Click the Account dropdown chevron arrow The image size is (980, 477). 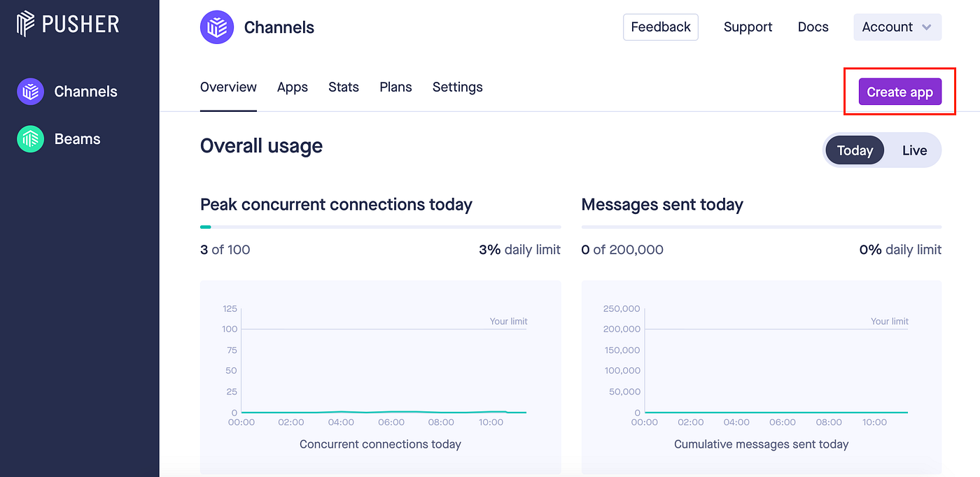[x=927, y=27]
